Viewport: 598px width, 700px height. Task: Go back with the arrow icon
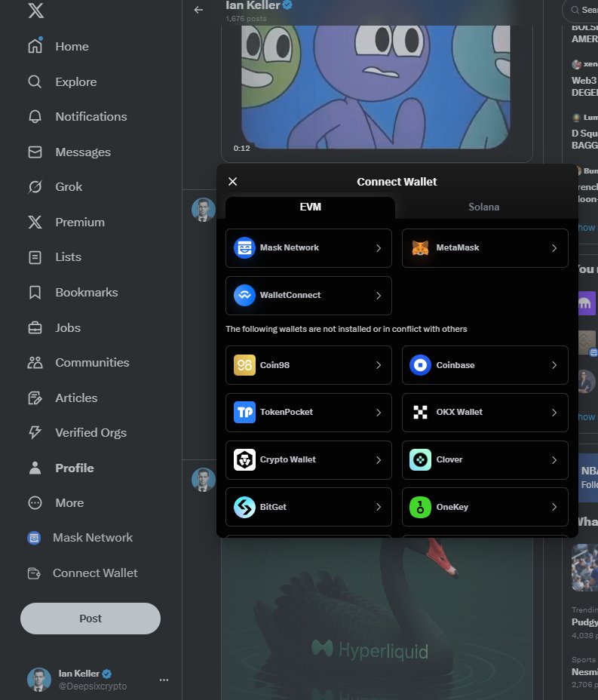coord(198,10)
